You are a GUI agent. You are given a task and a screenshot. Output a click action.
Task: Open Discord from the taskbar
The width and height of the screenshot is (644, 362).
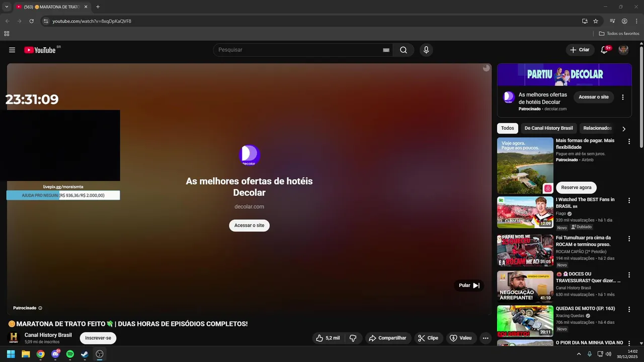[55, 354]
